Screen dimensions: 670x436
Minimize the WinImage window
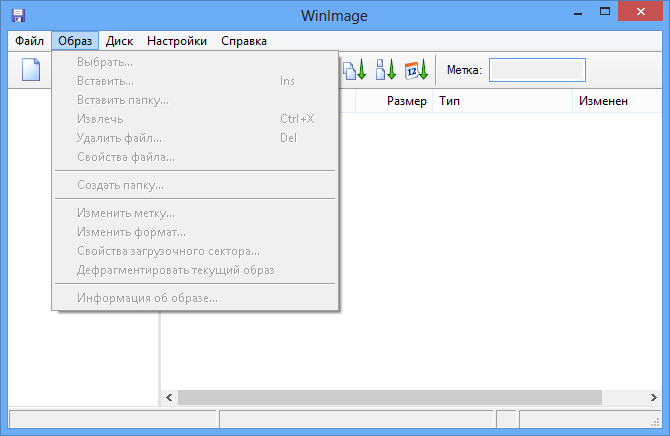point(578,12)
